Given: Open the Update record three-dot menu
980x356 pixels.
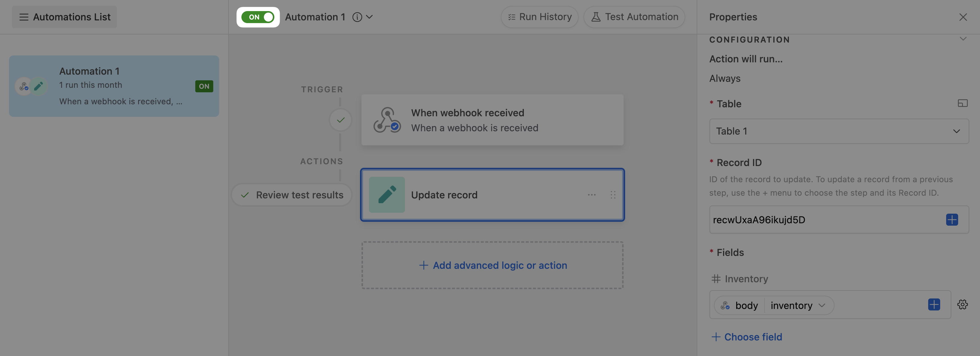Looking at the screenshot, I should click(x=592, y=194).
